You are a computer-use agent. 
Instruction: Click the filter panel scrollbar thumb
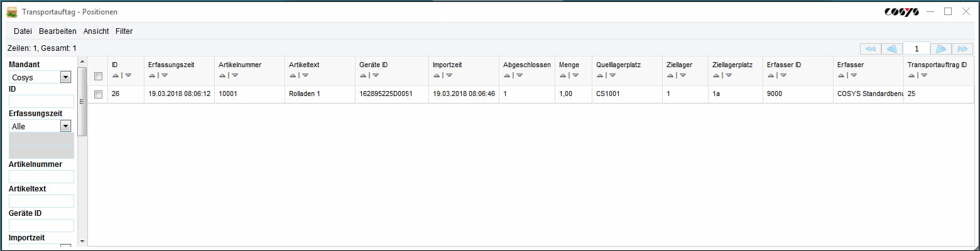82,102
